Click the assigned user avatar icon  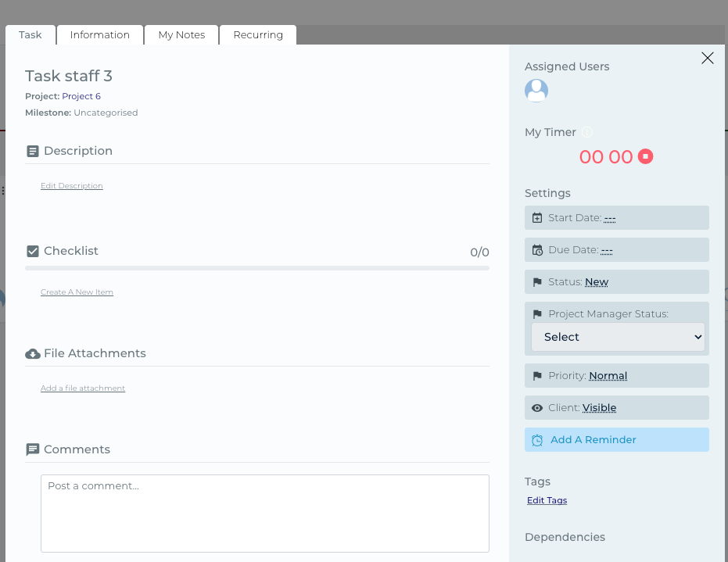tap(536, 91)
